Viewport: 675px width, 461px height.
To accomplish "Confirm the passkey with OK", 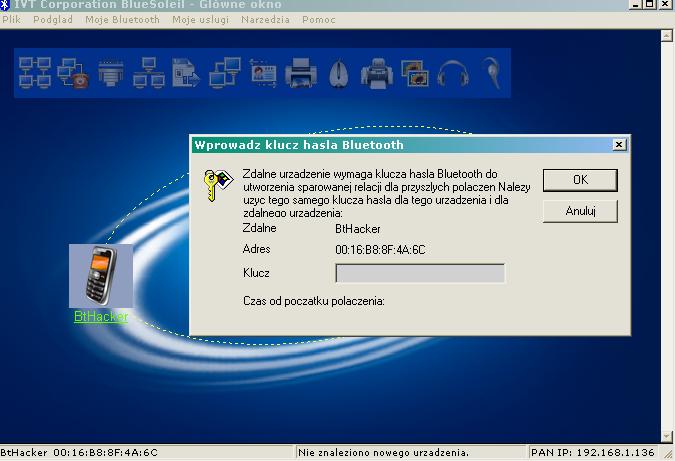I will point(580,180).
